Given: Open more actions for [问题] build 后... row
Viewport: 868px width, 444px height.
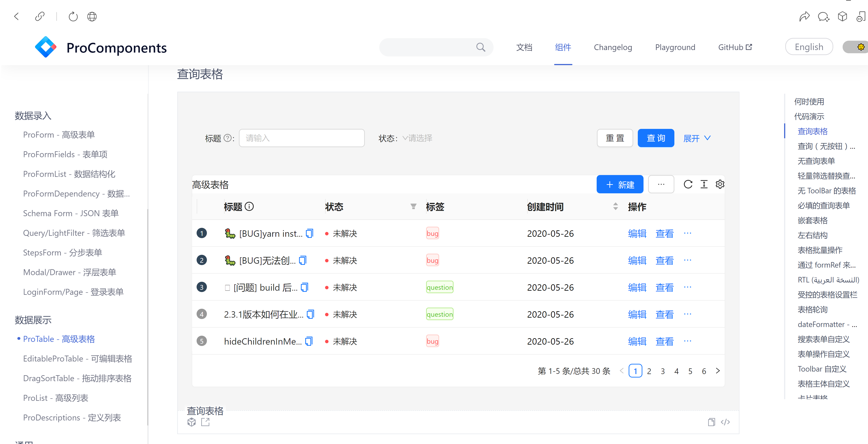Looking at the screenshot, I should 688,287.
